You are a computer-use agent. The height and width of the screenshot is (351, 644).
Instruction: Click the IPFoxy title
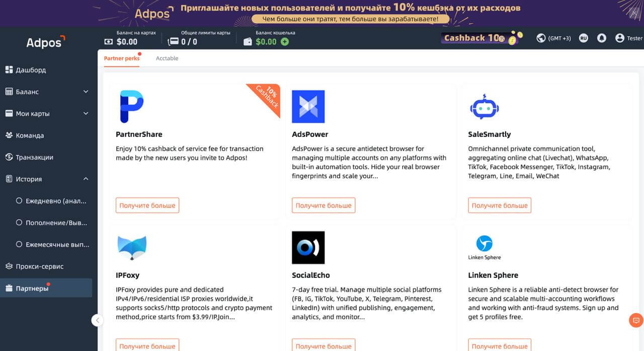point(127,275)
